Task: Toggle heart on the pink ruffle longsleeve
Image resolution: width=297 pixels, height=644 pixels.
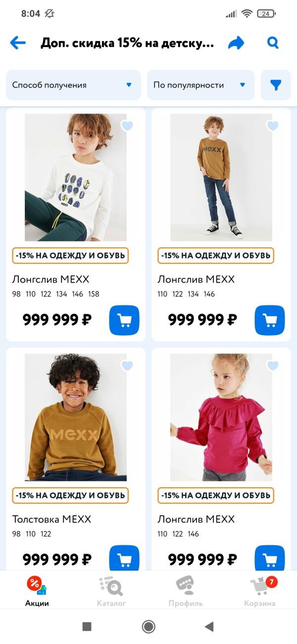Action: [x=273, y=366]
